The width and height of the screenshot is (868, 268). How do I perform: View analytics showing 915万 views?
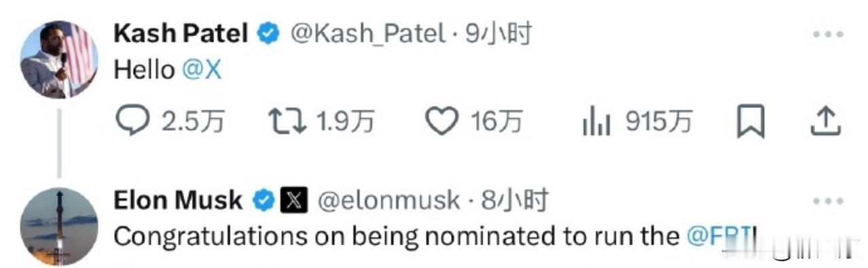point(596,123)
